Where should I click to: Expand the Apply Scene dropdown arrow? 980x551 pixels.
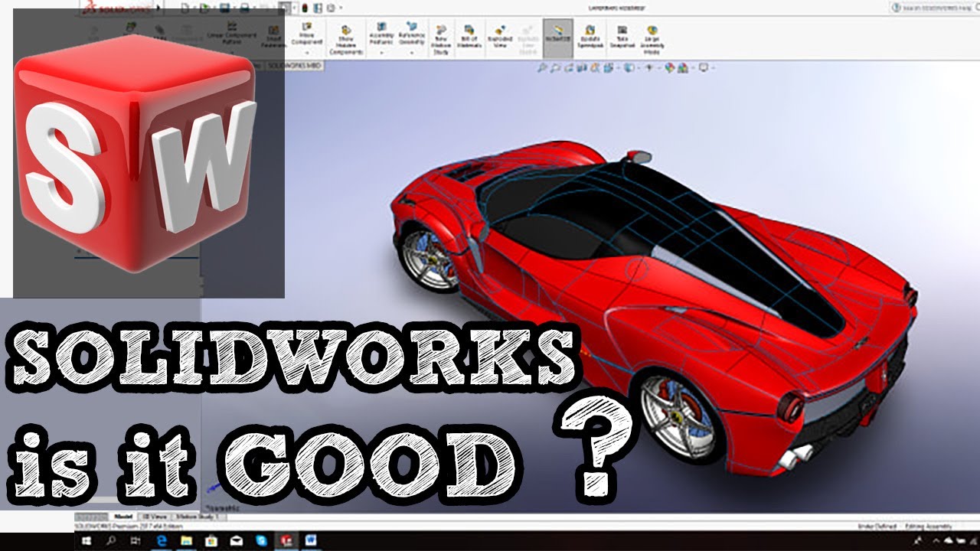click(x=693, y=68)
